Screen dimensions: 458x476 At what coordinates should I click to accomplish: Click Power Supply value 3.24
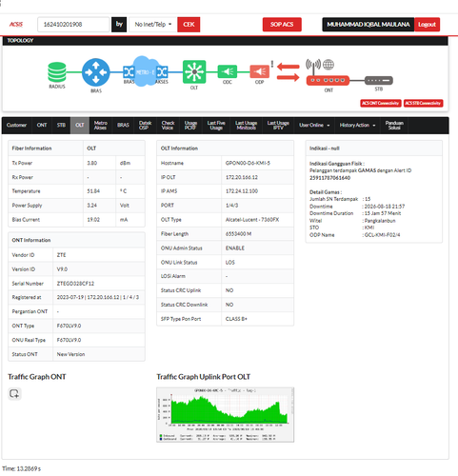tap(92, 206)
